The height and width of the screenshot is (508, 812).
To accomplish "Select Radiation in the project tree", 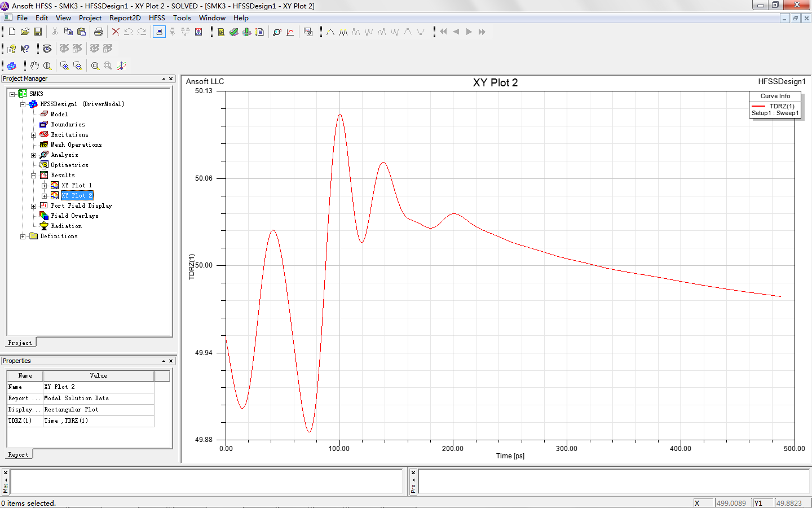I will pos(66,226).
